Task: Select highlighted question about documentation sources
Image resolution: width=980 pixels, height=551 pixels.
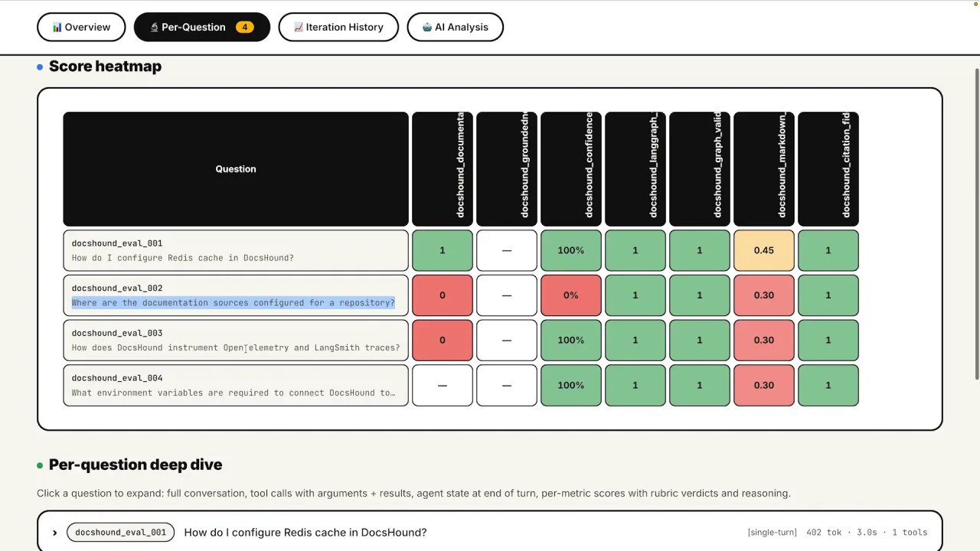Action: pyautogui.click(x=234, y=303)
